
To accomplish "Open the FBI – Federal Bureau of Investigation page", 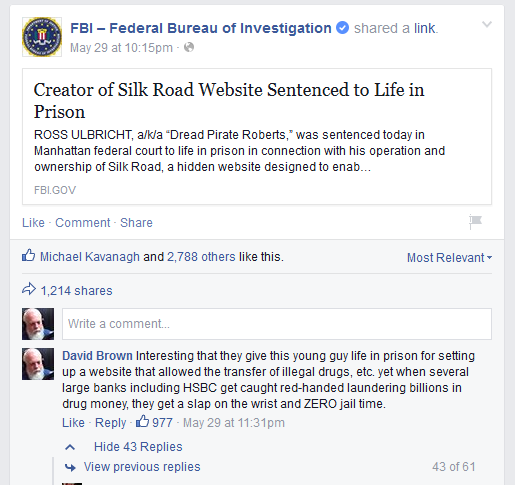I will click(201, 28).
